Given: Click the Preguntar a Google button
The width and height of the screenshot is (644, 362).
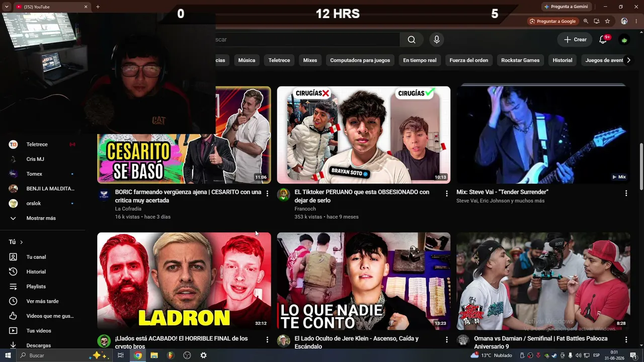Looking at the screenshot, I should click(x=552, y=21).
